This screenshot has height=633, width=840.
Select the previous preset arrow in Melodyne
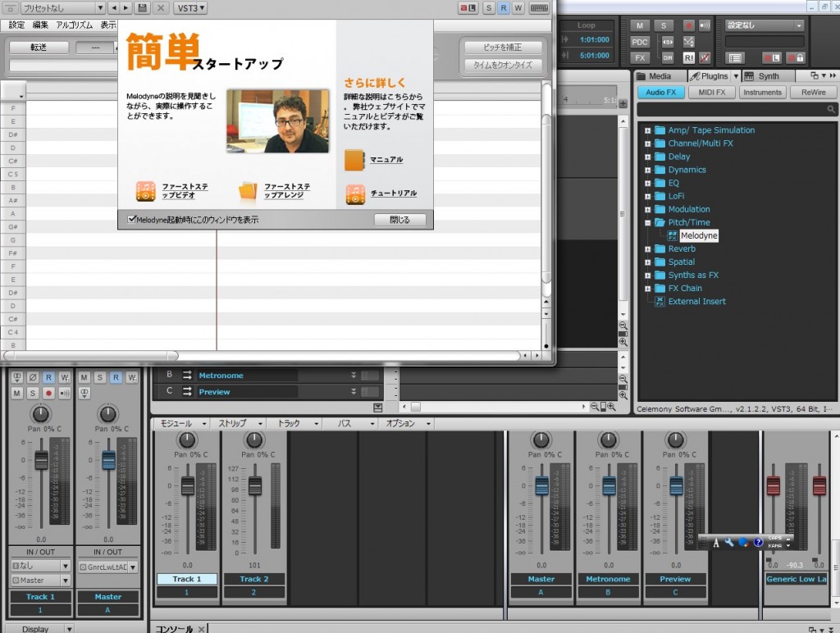pos(113,8)
